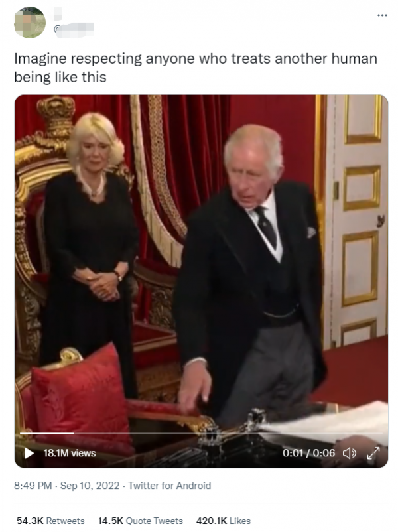View the 420.1K Likes list
This screenshot has width=398, height=532.
pyautogui.click(x=224, y=521)
